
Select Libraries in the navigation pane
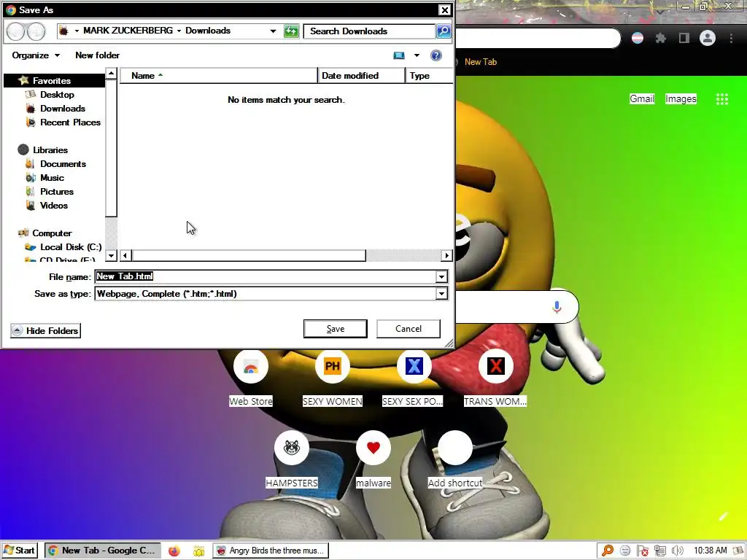pyautogui.click(x=50, y=149)
